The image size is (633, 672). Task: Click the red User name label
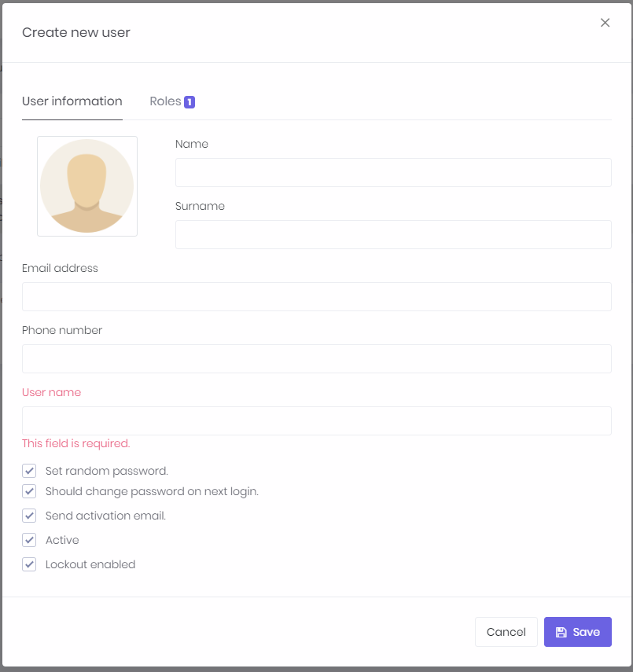click(x=51, y=391)
